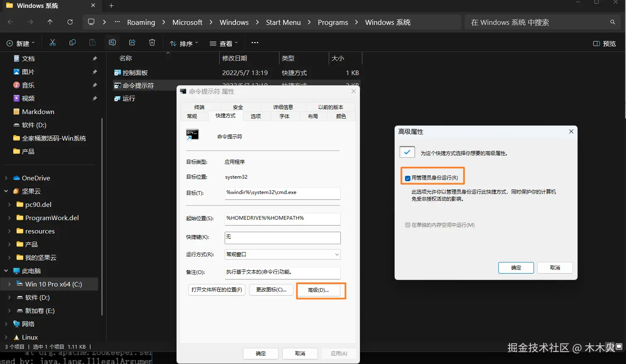Switch to the 选项 tab in properties
Screen dimensions: 626x364
click(256, 116)
